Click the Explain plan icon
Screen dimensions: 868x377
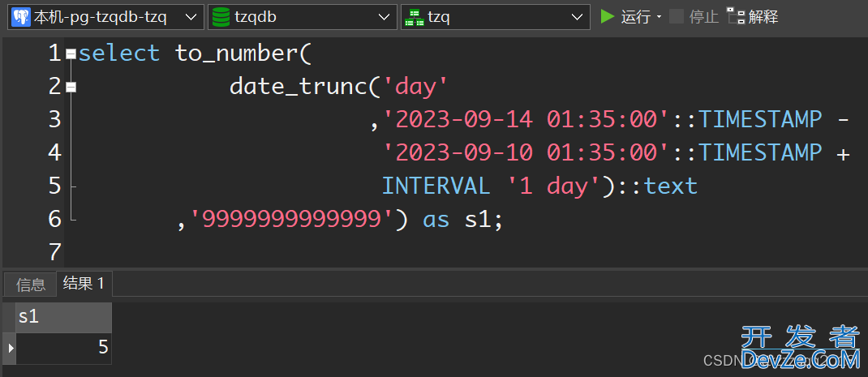(x=736, y=16)
